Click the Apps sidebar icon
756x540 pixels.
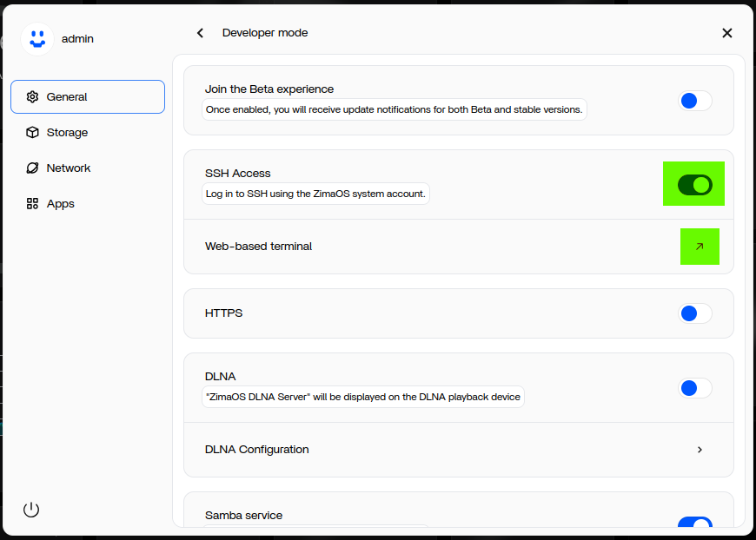point(32,203)
